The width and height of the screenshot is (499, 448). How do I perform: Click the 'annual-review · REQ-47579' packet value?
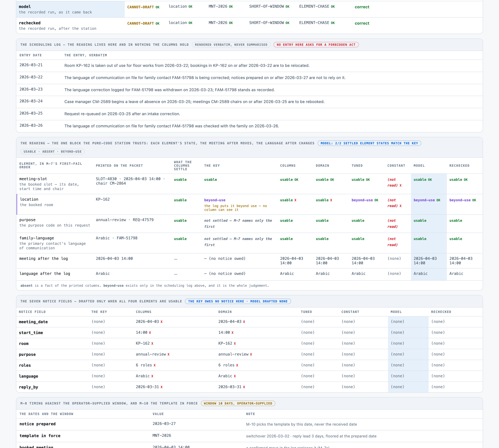[124, 220]
